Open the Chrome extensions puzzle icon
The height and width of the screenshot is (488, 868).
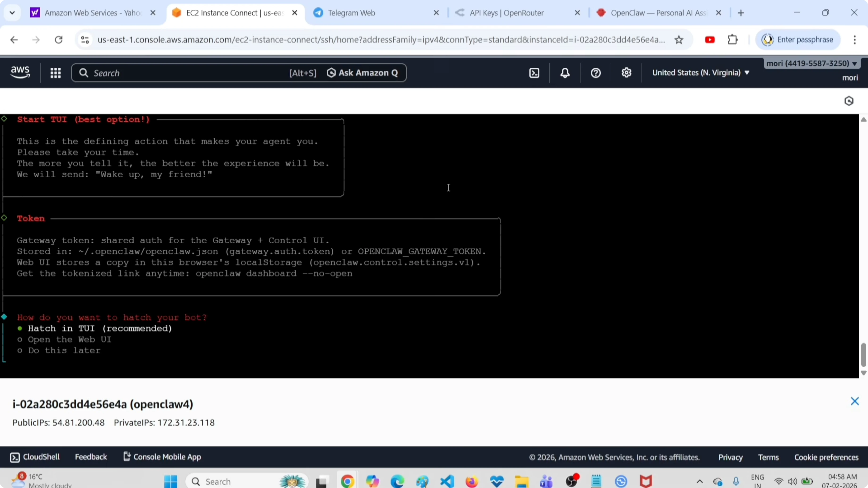733,40
